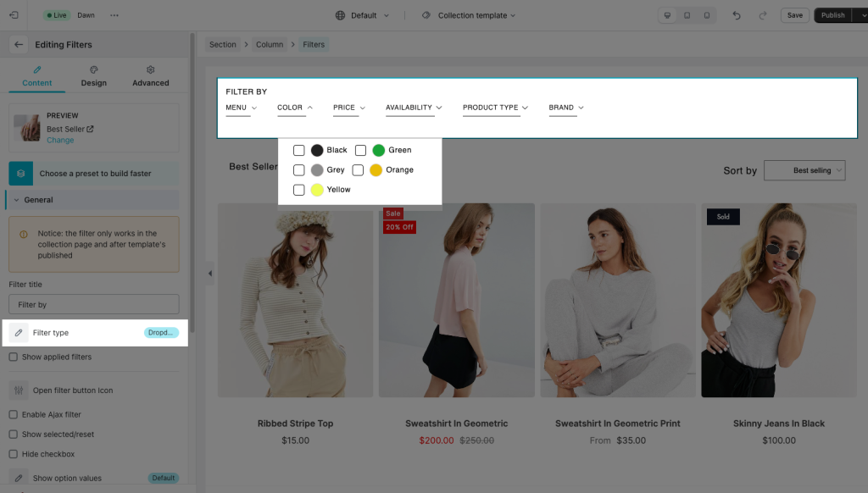
Task: Click the Publish button
Action: (832, 15)
